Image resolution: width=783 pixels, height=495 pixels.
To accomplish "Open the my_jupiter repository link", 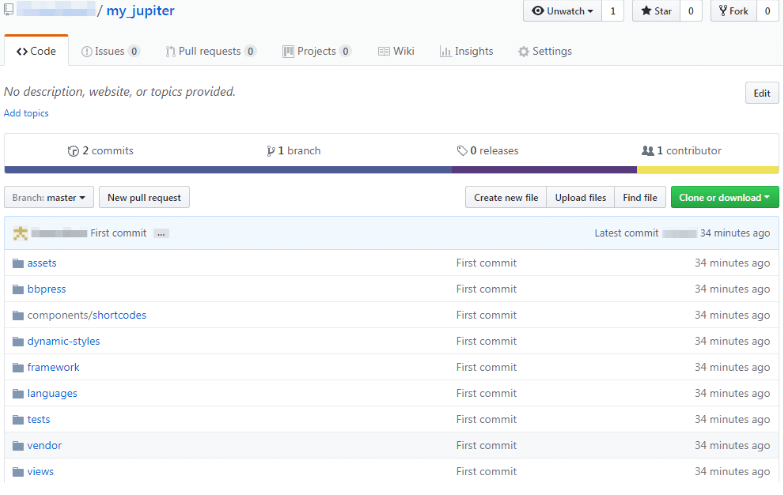I will tap(140, 11).
